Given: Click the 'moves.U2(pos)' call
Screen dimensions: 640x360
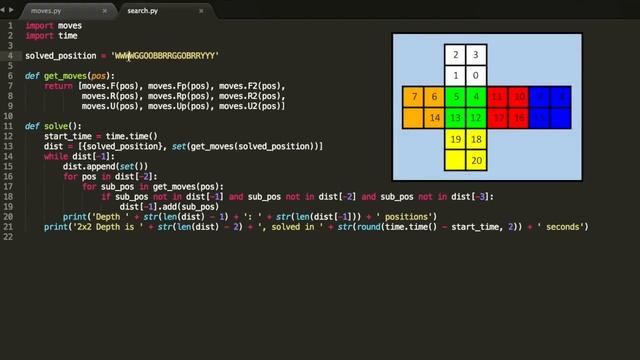Looking at the screenshot, I should tap(250, 106).
